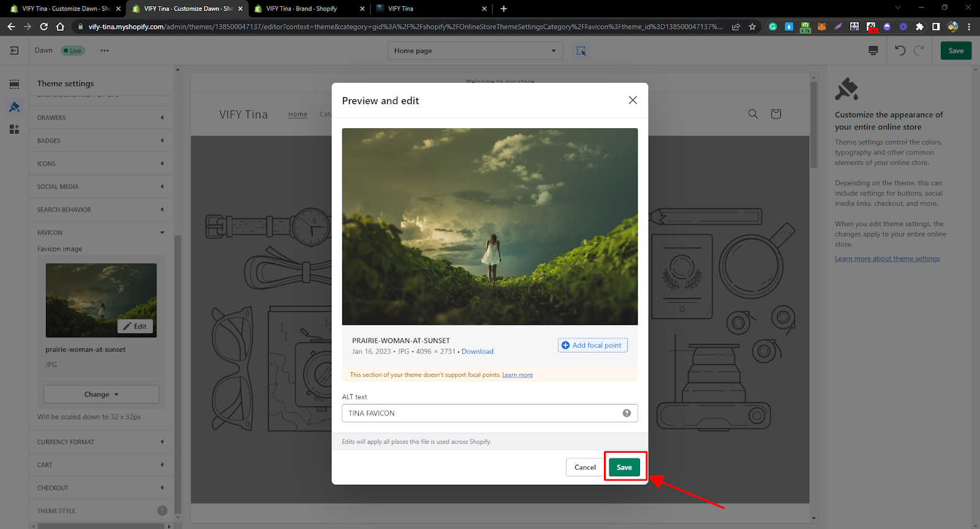The width and height of the screenshot is (980, 529).
Task: Click the Chrome profile avatar icon
Action: click(x=952, y=27)
